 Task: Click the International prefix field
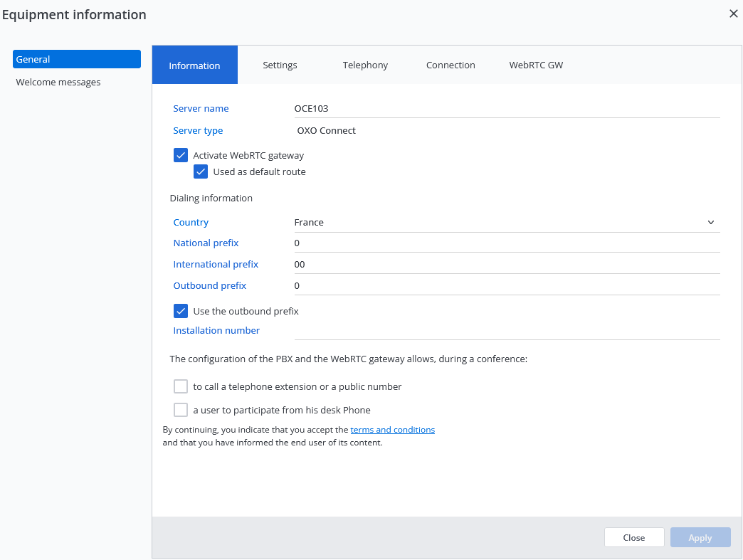tap(505, 265)
